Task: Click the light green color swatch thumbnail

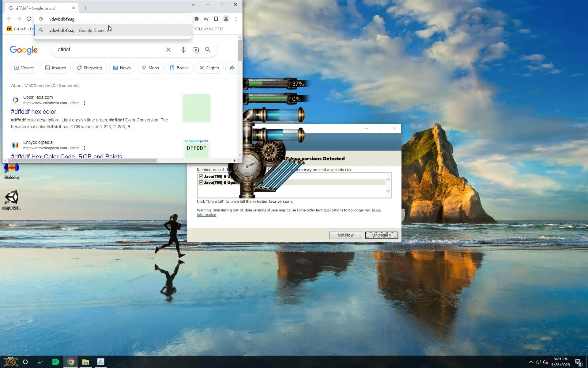Action: point(196,108)
